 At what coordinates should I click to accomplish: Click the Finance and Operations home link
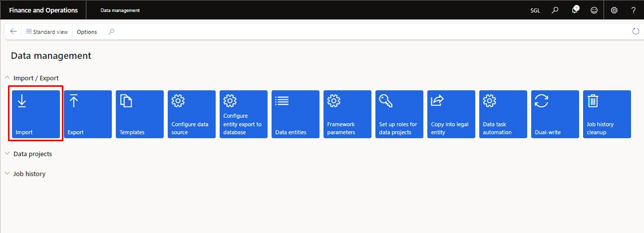pos(43,10)
